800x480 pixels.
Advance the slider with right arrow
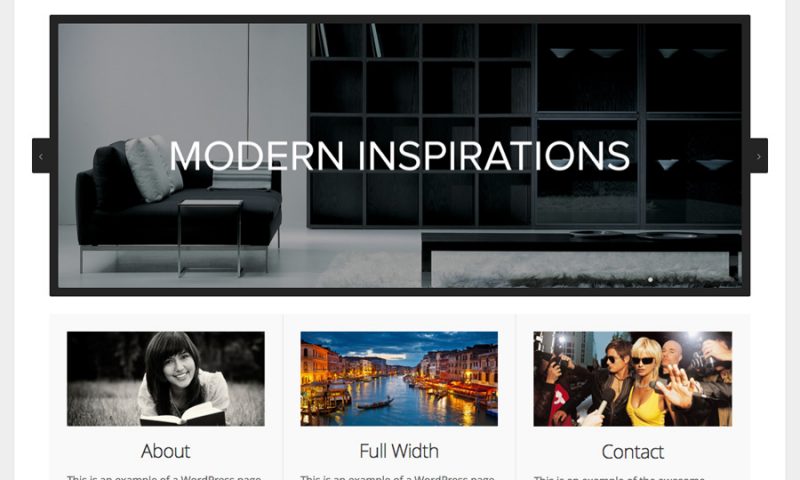[x=759, y=156]
